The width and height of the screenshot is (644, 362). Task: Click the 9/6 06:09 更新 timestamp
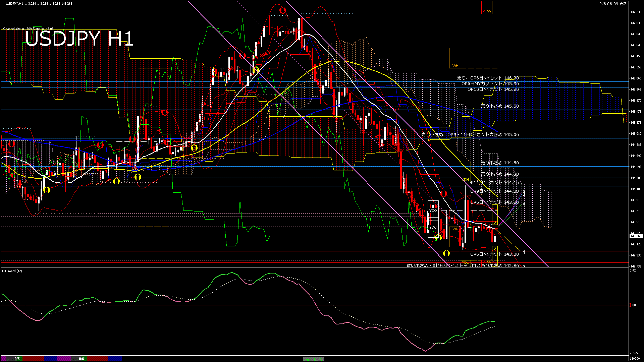[613, 4]
